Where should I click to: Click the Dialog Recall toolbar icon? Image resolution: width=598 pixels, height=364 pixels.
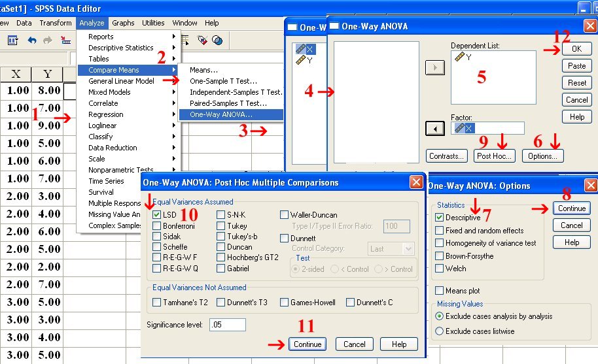(x=12, y=40)
